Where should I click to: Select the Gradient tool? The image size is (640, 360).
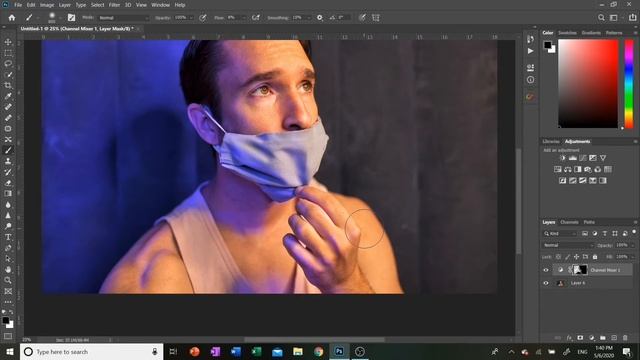[8, 193]
